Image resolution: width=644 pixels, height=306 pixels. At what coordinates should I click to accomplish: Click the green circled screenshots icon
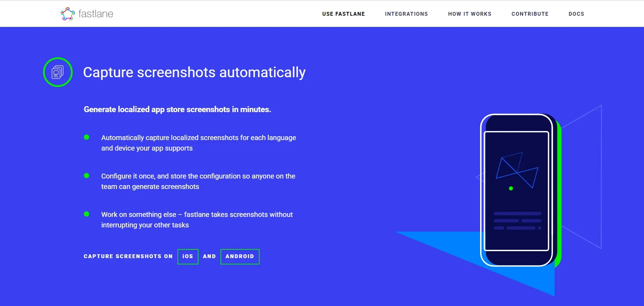click(x=58, y=72)
